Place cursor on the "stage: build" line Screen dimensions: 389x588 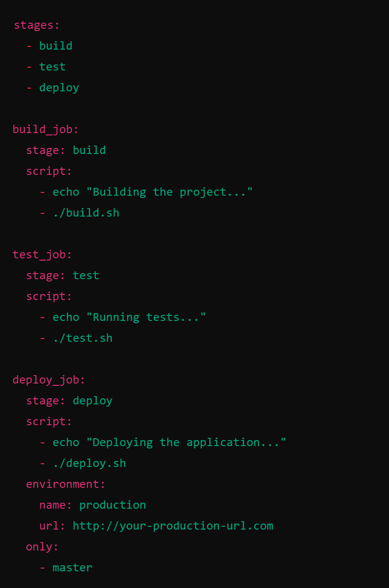pyautogui.click(x=66, y=150)
